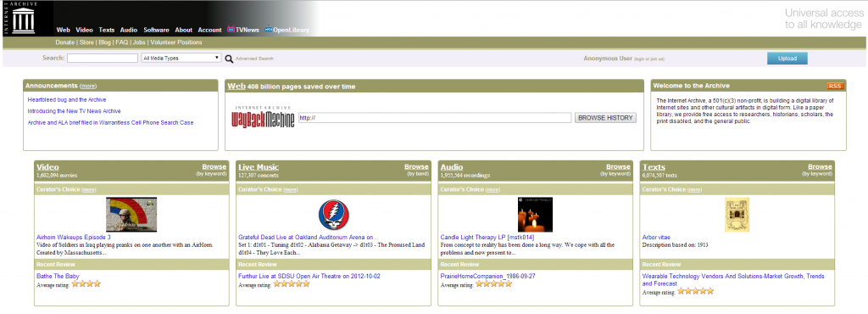The image size is (868, 314).
Task: Click the Internet Archive logo icon
Action: pyautogui.click(x=23, y=20)
